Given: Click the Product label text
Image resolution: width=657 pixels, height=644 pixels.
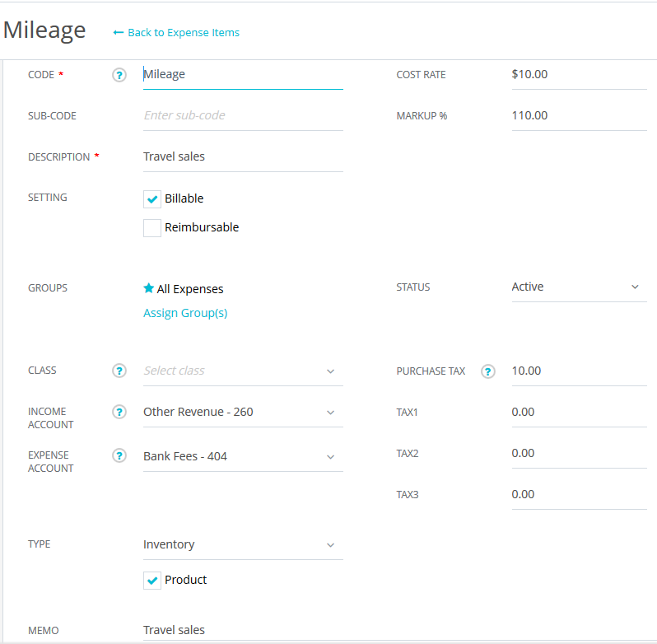Looking at the screenshot, I should click(x=185, y=580).
